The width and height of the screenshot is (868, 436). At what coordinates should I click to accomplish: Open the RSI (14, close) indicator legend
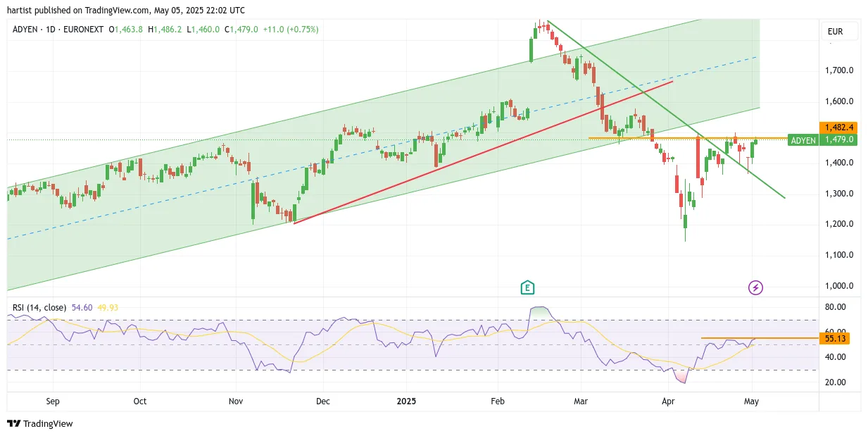39,308
